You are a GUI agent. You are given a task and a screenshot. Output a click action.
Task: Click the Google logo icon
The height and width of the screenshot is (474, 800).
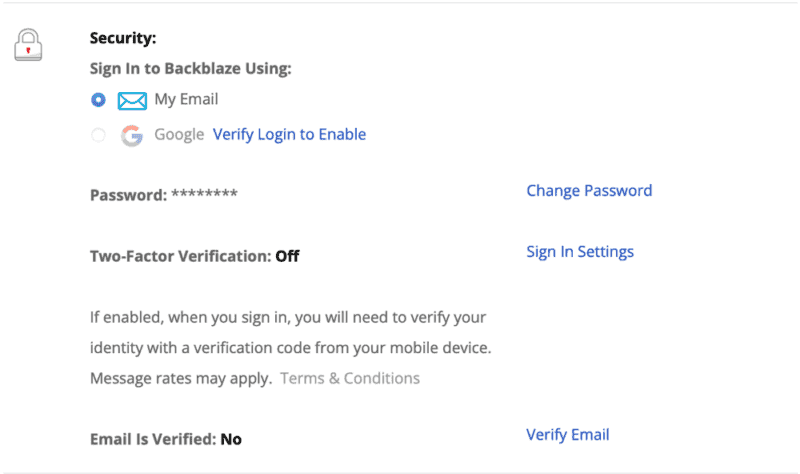coord(132,135)
